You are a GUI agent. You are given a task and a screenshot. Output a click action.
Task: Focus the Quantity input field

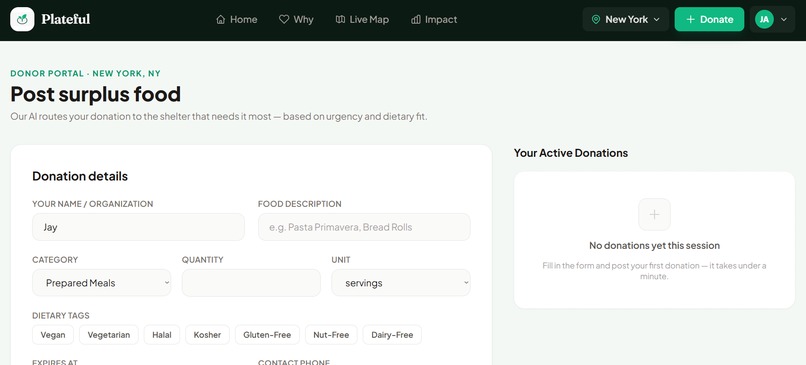tap(251, 283)
